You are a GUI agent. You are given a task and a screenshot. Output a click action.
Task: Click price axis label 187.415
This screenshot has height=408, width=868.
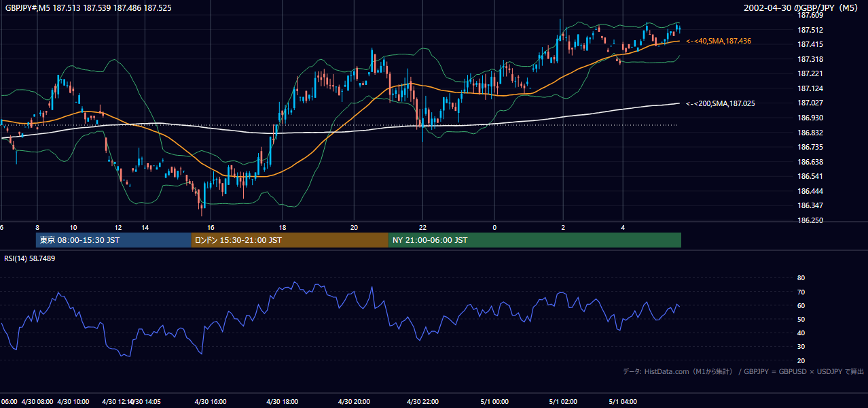point(810,44)
